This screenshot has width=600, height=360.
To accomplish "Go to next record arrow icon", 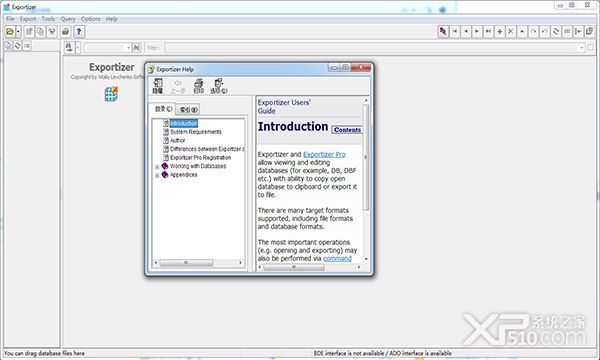I will coord(477,31).
